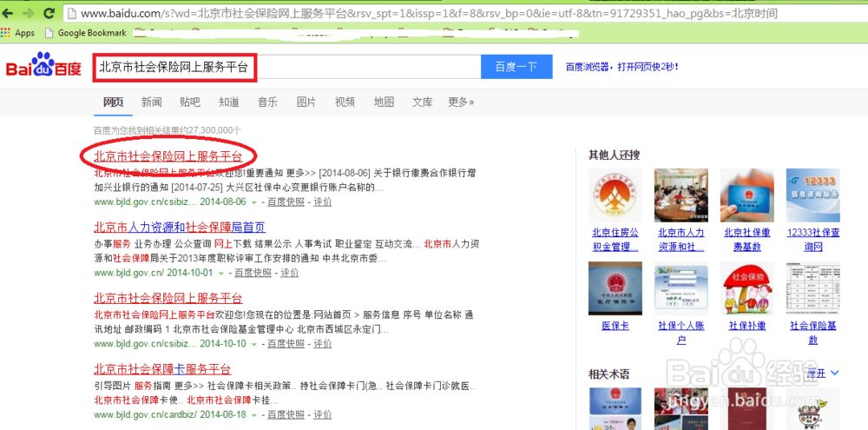868x430 pixels.
Task: Open 评价 for the 2014-10-01 result
Action: (x=290, y=273)
